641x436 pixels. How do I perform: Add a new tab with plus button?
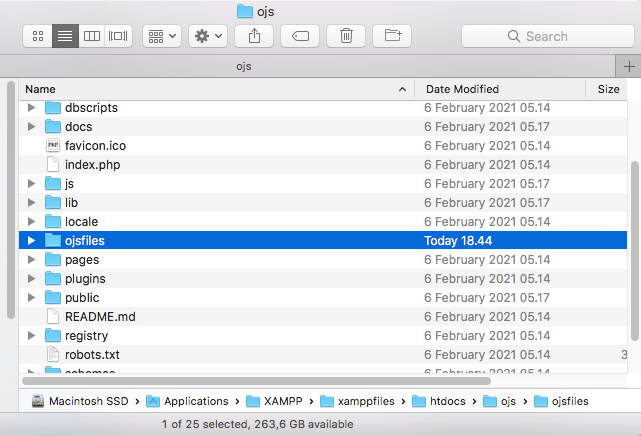tap(629, 66)
